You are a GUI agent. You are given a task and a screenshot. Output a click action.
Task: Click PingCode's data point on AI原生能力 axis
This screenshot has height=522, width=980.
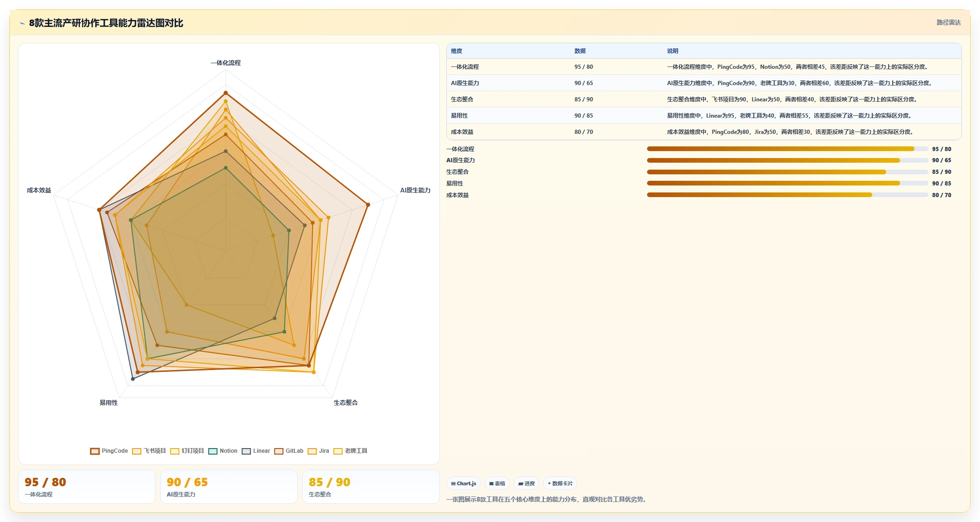coord(368,205)
